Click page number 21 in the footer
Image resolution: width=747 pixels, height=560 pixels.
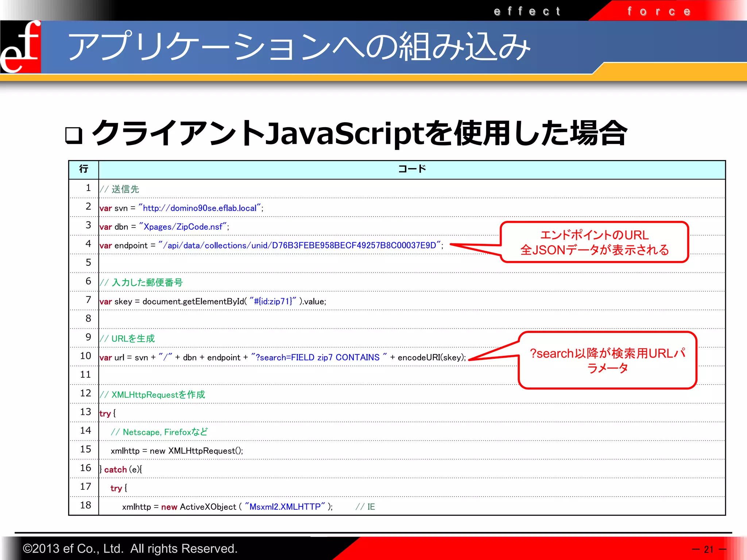tap(709, 549)
